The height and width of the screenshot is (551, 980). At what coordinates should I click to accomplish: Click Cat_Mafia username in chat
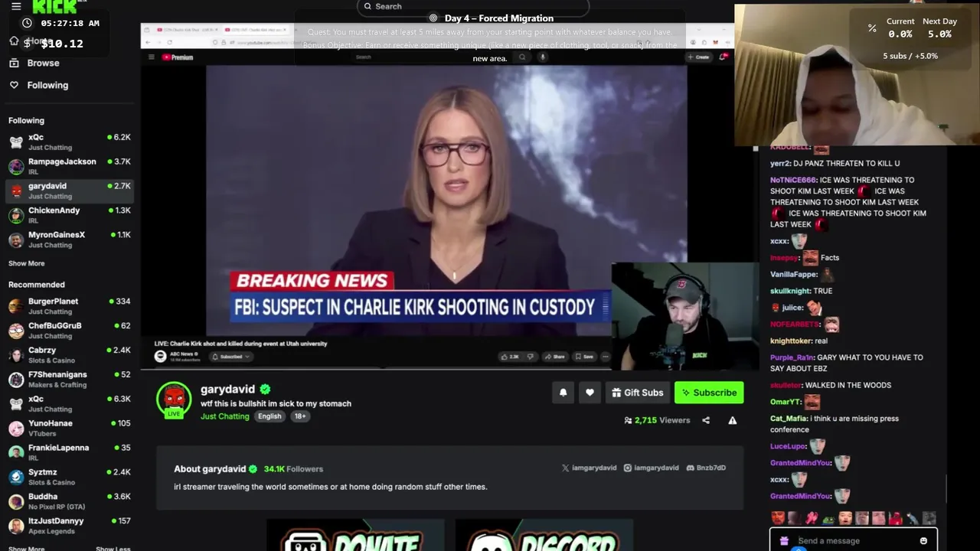coord(789,419)
